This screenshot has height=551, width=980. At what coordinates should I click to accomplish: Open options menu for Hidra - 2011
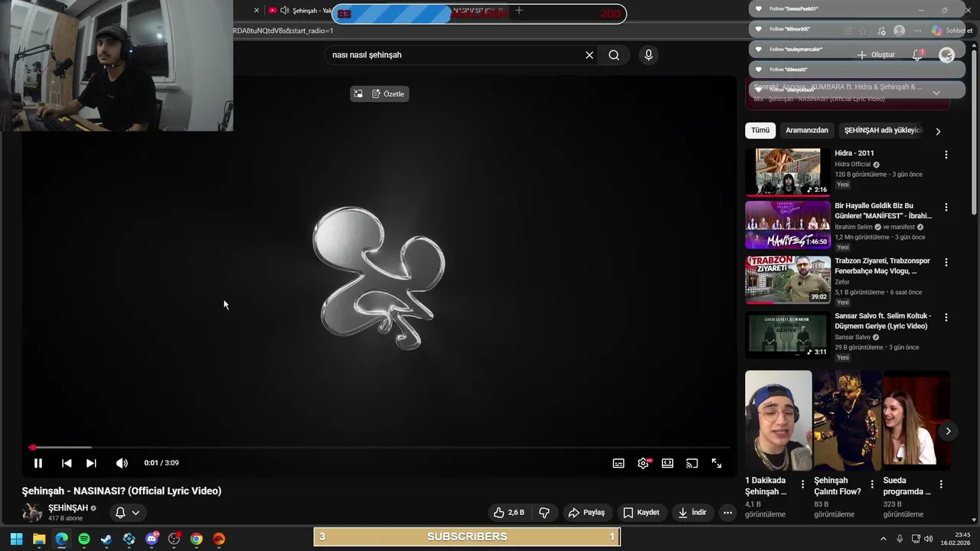pos(946,155)
